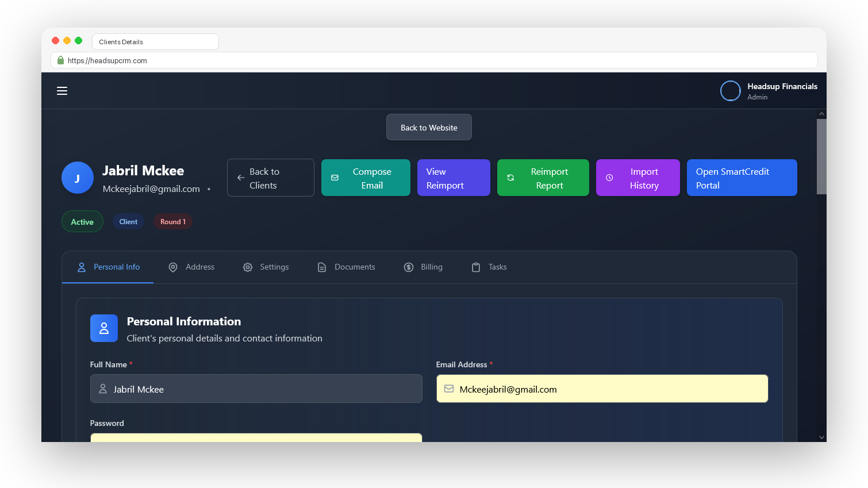Viewport: 868px width, 488px height.
Task: Click the lock icon in the address bar
Action: (60, 60)
